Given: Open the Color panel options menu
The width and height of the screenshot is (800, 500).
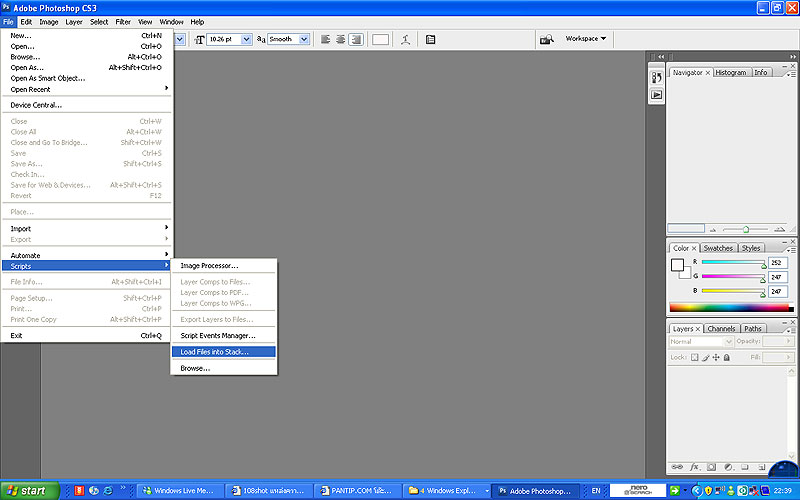Looking at the screenshot, I should 791,250.
